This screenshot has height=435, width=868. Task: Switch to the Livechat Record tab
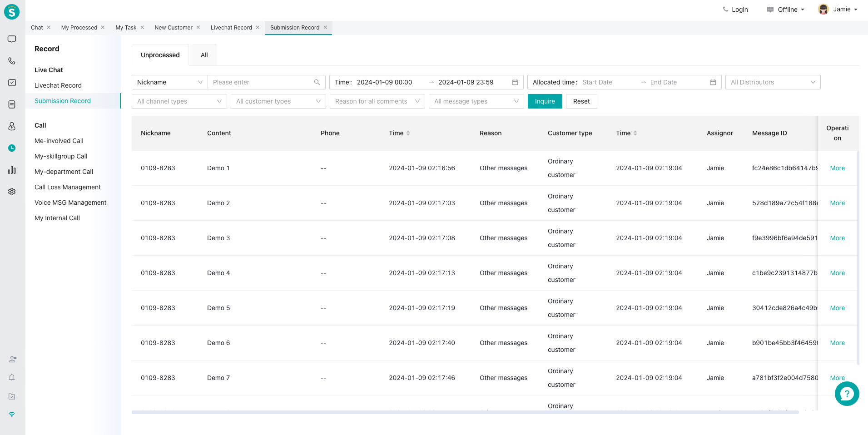[231, 27]
